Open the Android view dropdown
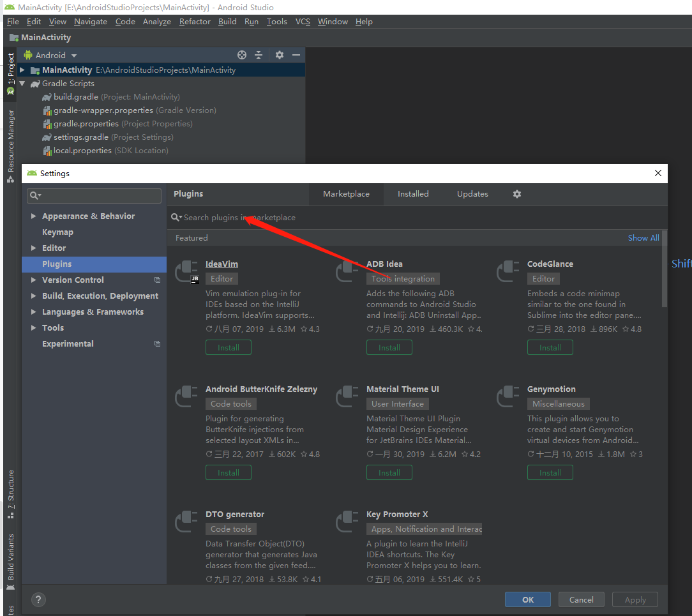Screen dimensions: 692x616 [x=51, y=56]
